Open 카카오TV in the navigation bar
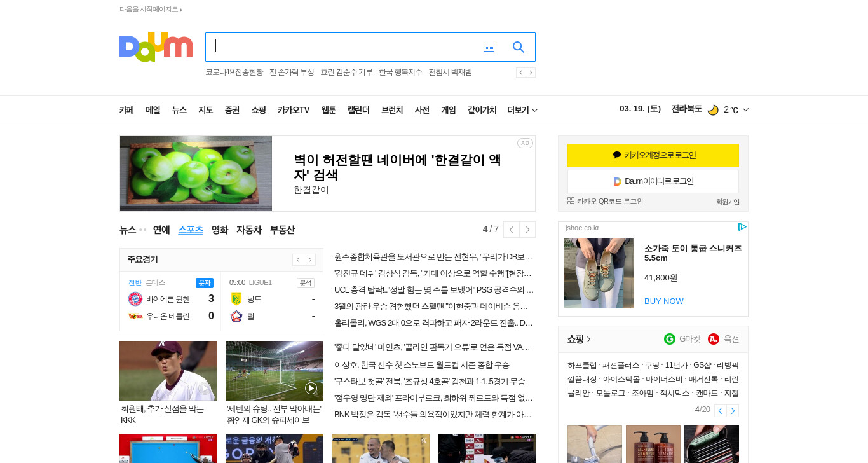Screen dimensions: 868x463 pyautogui.click(x=294, y=110)
